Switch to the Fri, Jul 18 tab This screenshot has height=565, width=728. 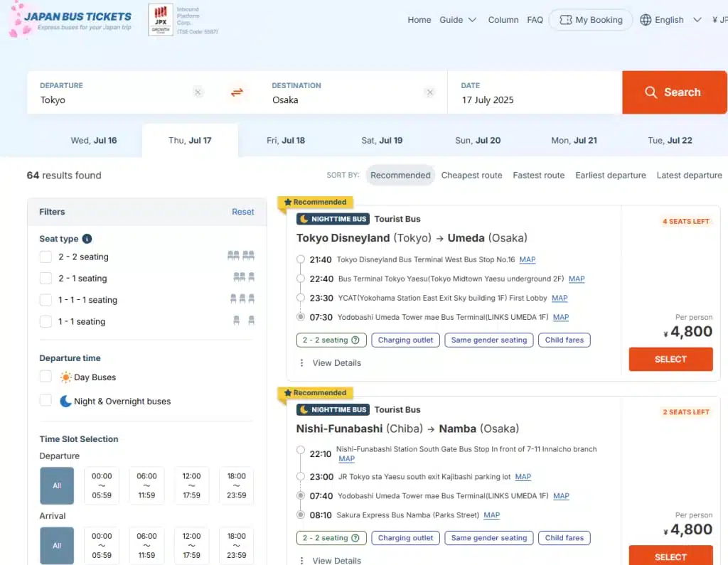(x=286, y=140)
